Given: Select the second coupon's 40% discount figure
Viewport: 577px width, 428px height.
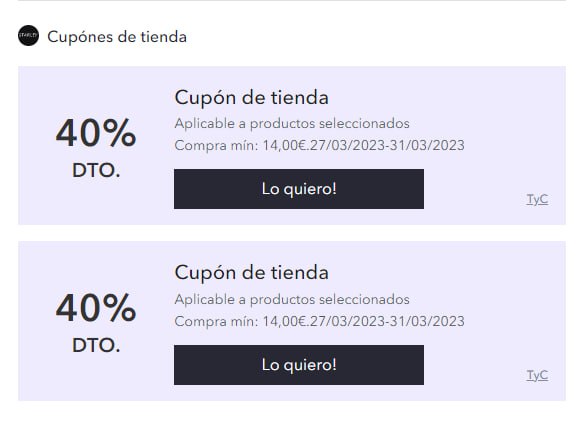Looking at the screenshot, I should (96, 308).
